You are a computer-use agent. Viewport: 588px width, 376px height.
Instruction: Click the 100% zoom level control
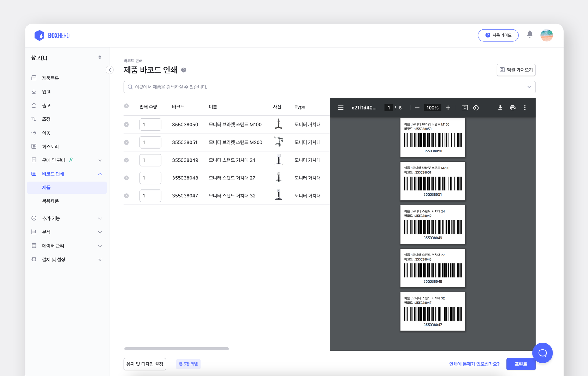pos(432,108)
